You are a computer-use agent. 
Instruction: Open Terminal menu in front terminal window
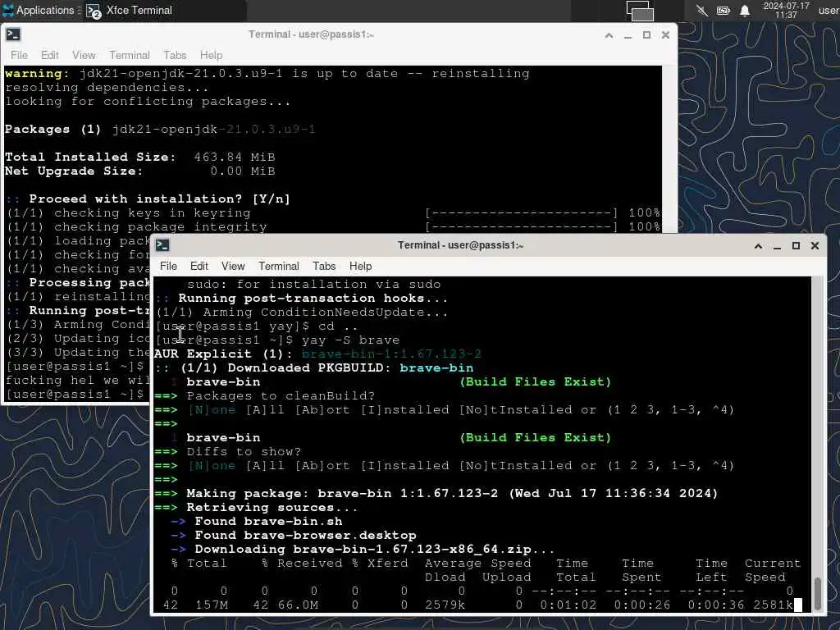point(279,267)
